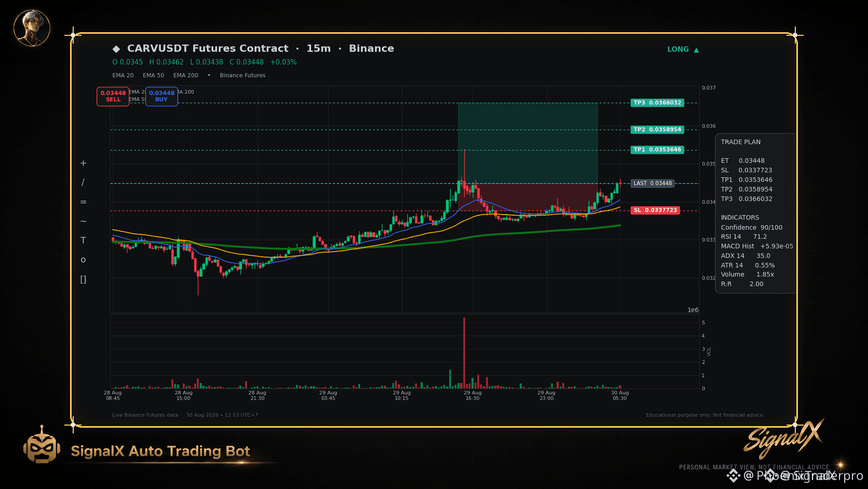Select the rectangle brackets tool
This screenshot has height=489, width=868.
coord(83,280)
